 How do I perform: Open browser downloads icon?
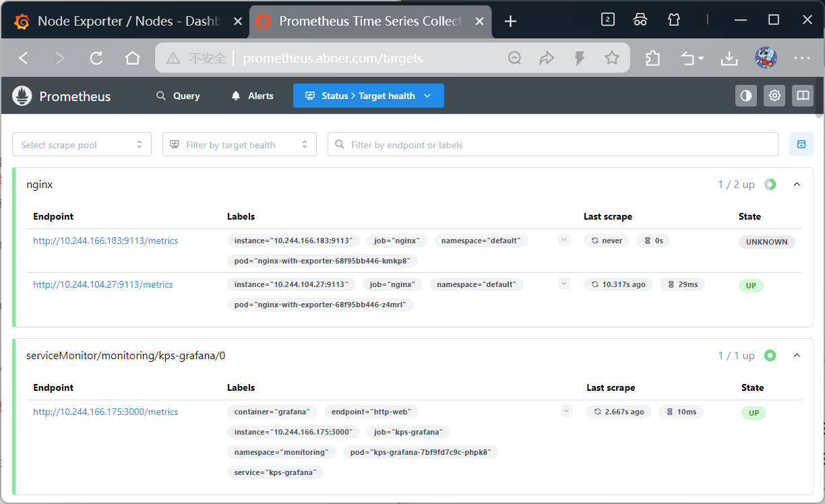click(x=729, y=59)
